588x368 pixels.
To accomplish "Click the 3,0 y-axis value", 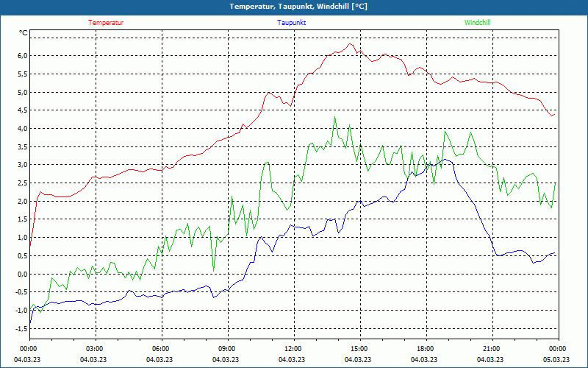I will [23, 165].
